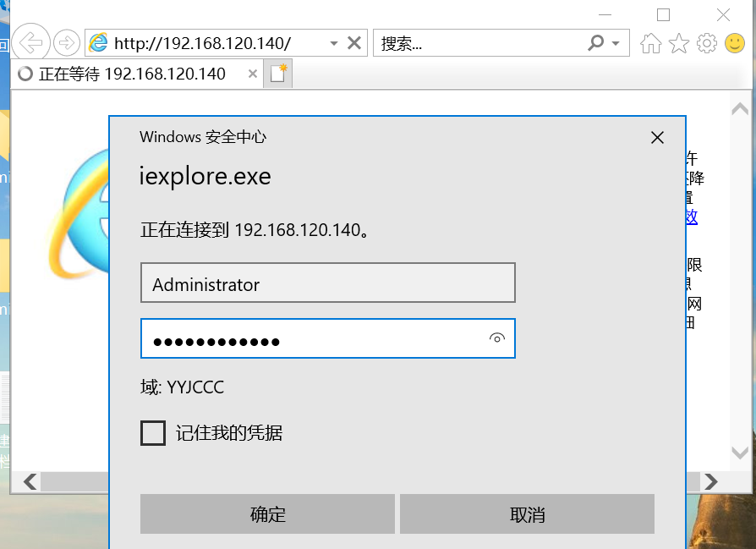This screenshot has width=756, height=549.
Task: Open the Favorites star icon
Action: [678, 43]
